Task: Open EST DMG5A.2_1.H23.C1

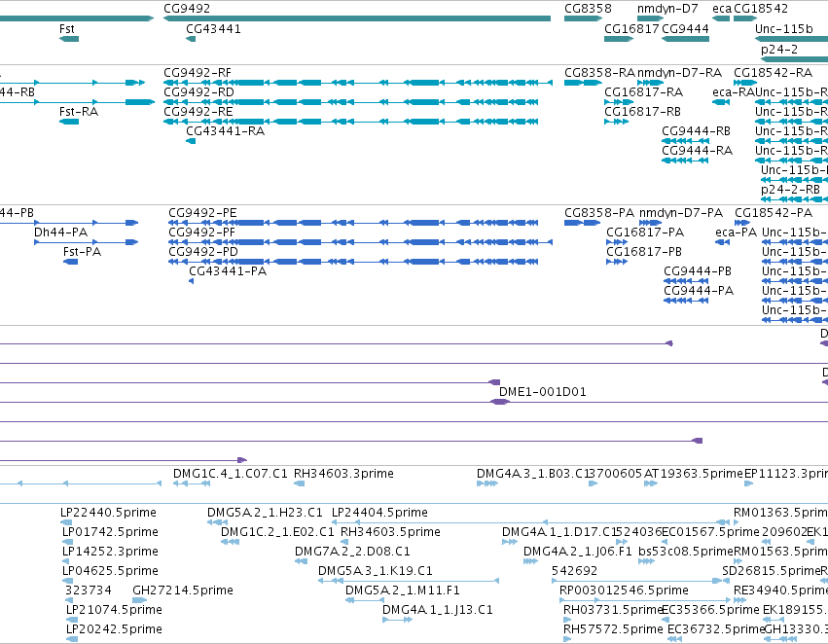Action: [265, 513]
